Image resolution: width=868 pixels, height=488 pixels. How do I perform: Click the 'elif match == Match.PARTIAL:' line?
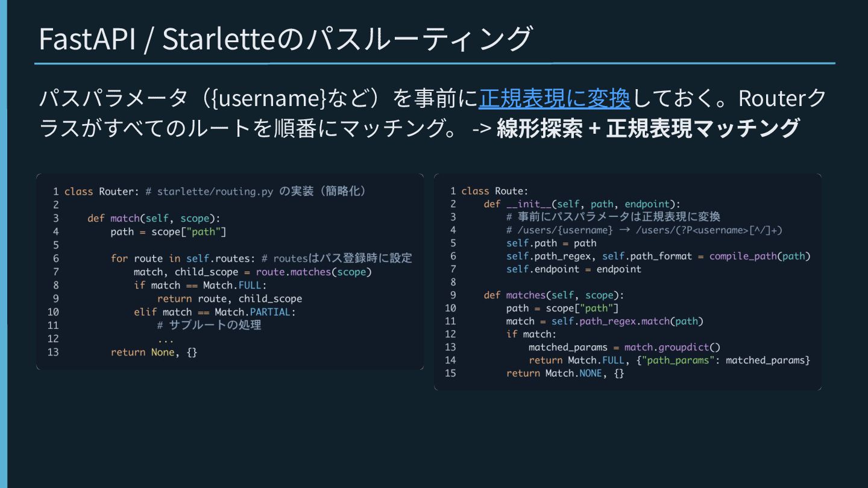tap(215, 312)
